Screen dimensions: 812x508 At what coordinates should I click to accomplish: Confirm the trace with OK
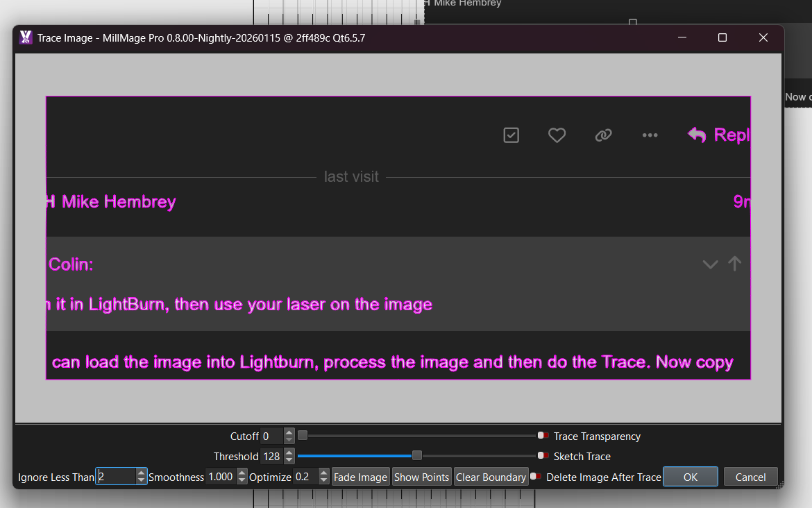coord(690,477)
